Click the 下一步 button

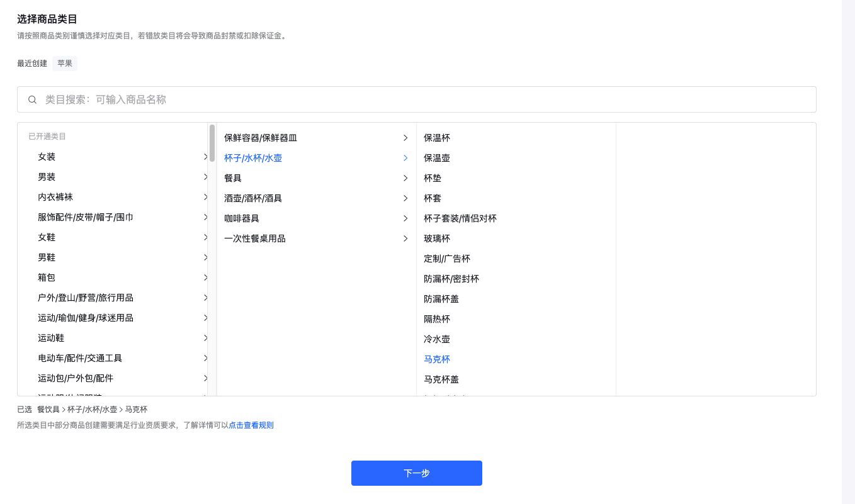tap(416, 473)
